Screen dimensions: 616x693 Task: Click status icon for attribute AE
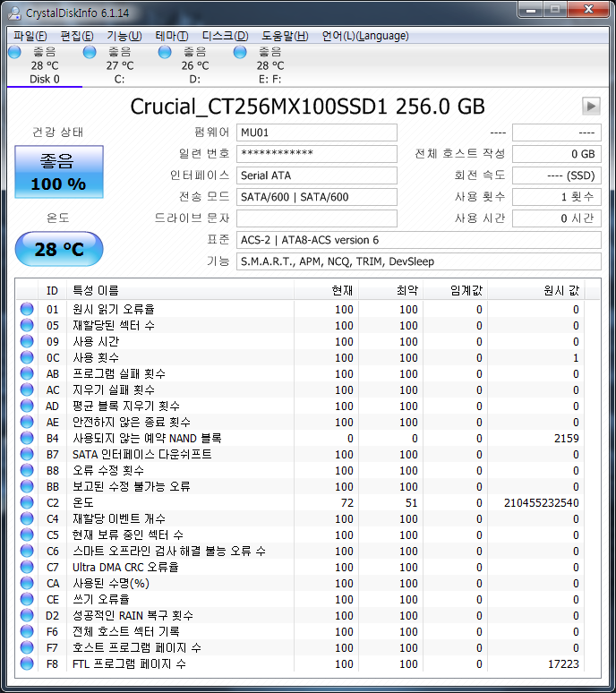(x=27, y=422)
